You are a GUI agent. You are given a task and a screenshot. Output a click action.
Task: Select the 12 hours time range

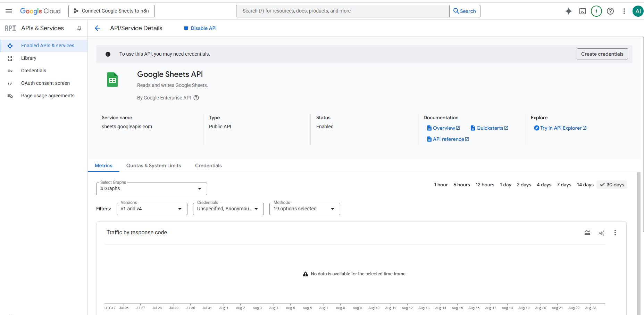[x=485, y=185]
